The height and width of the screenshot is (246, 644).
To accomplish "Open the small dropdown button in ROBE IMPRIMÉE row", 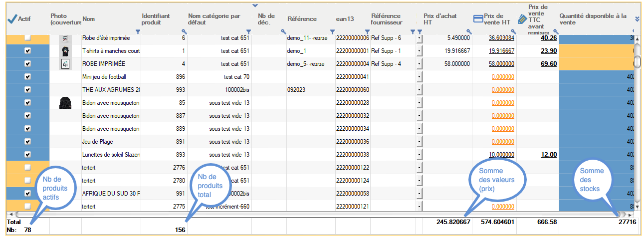I will click(x=419, y=64).
